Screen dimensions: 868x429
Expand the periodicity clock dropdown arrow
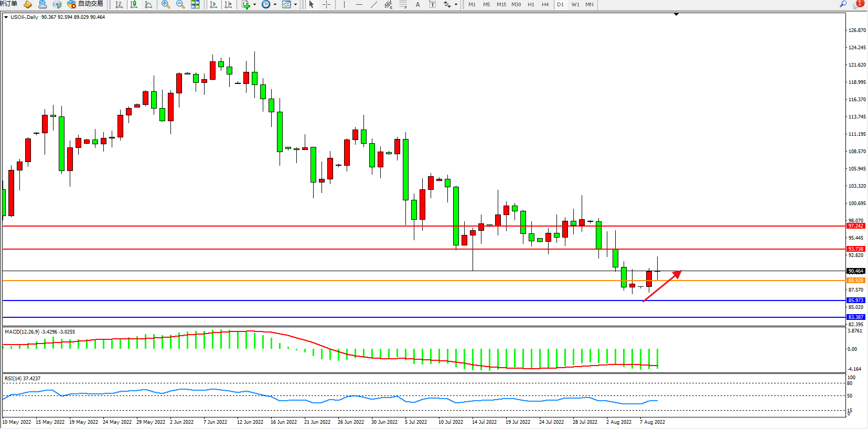[275, 4]
